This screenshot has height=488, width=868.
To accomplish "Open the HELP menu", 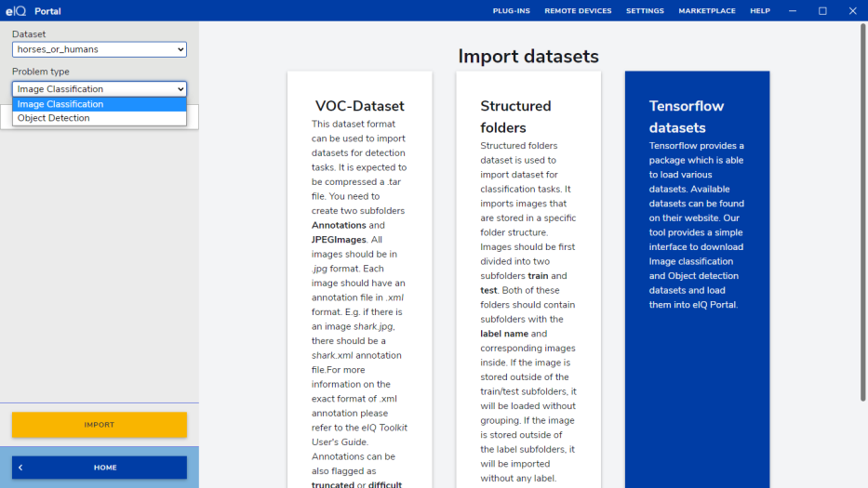I will click(760, 11).
